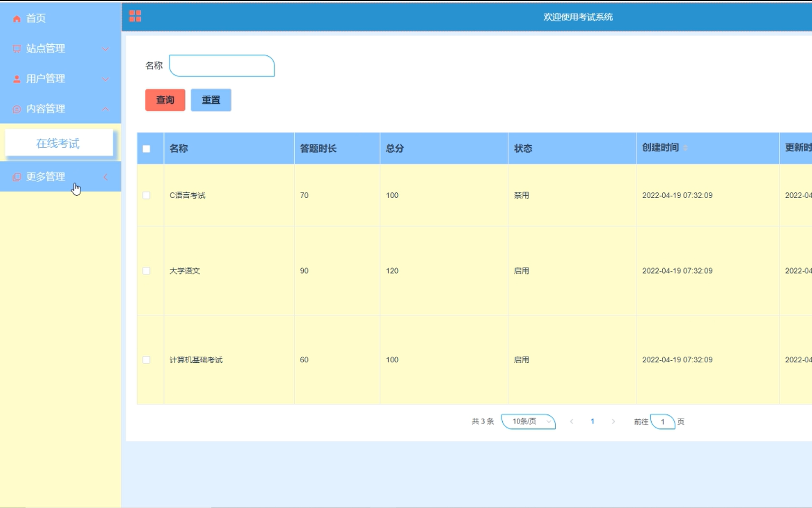This screenshot has width=812, height=508.
Task: Click duration 70 in C语言考试 row
Action: pyautogui.click(x=304, y=195)
